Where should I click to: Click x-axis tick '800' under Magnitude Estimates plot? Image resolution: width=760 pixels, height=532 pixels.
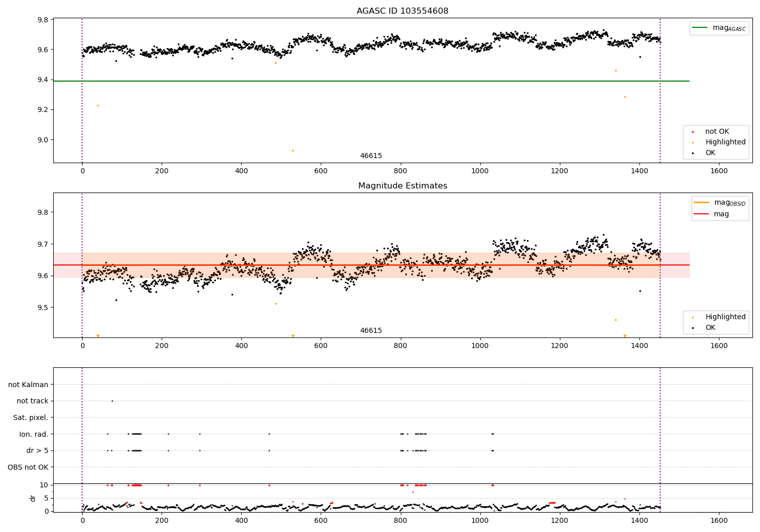point(400,346)
